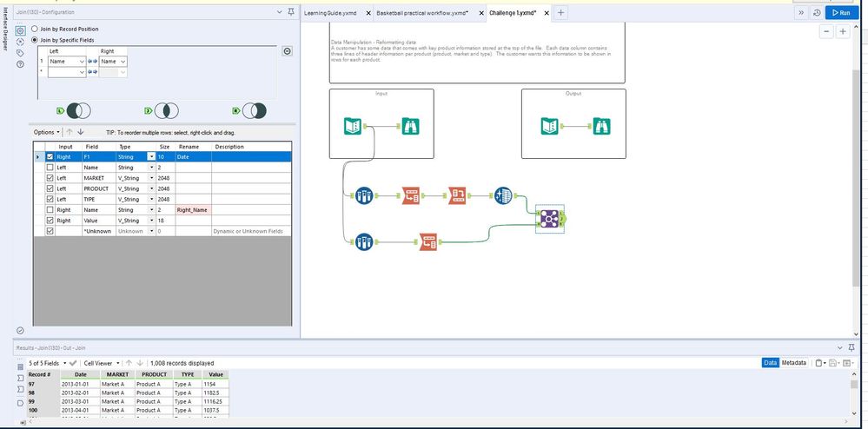Uncheck the Right F1 field row

50,156
